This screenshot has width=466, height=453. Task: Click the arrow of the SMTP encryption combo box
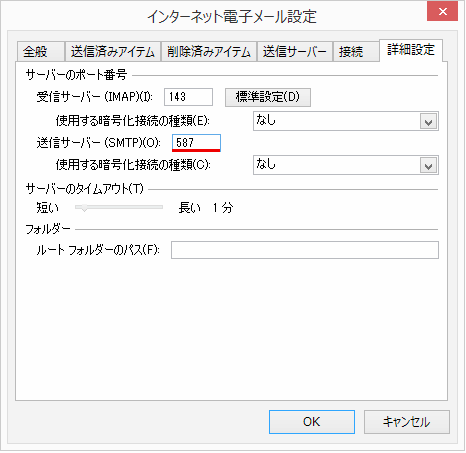pos(429,166)
